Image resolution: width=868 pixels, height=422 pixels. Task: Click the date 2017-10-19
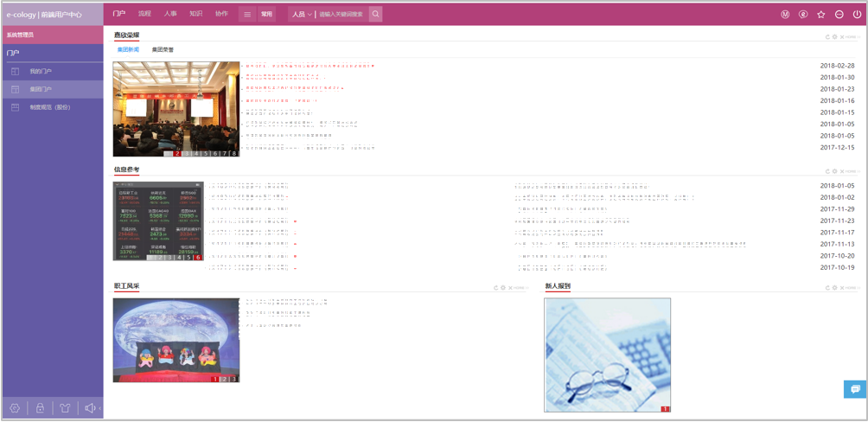837,267
